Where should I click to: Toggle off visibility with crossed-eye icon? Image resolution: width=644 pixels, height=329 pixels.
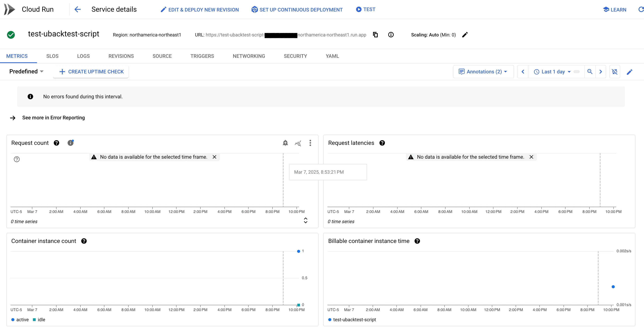(x=615, y=72)
